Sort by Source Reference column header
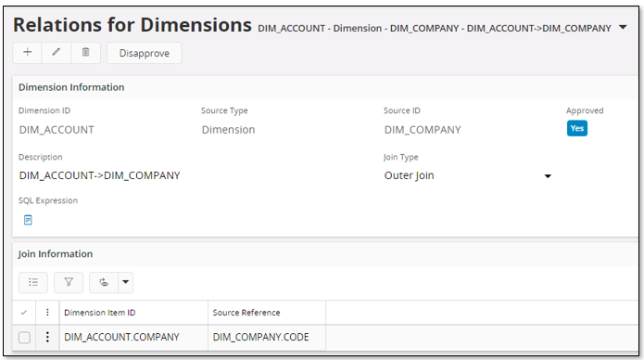644x360 pixels. [246, 313]
